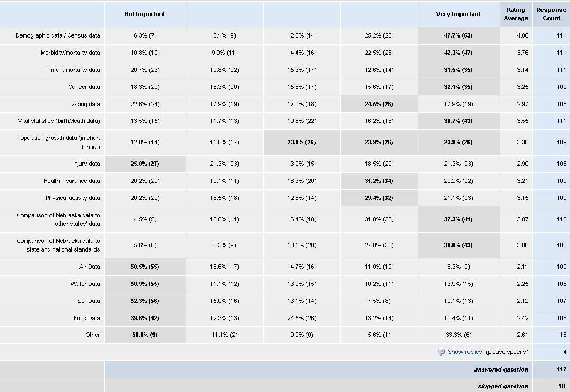Select the bold "37.3% (41)" cell

pyautogui.click(x=458, y=219)
